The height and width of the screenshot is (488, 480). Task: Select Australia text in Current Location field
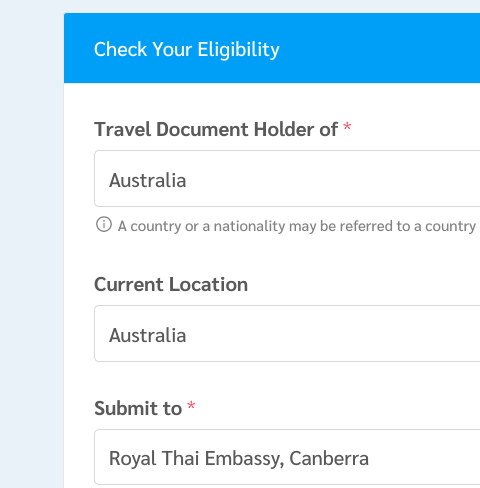pyautogui.click(x=148, y=335)
